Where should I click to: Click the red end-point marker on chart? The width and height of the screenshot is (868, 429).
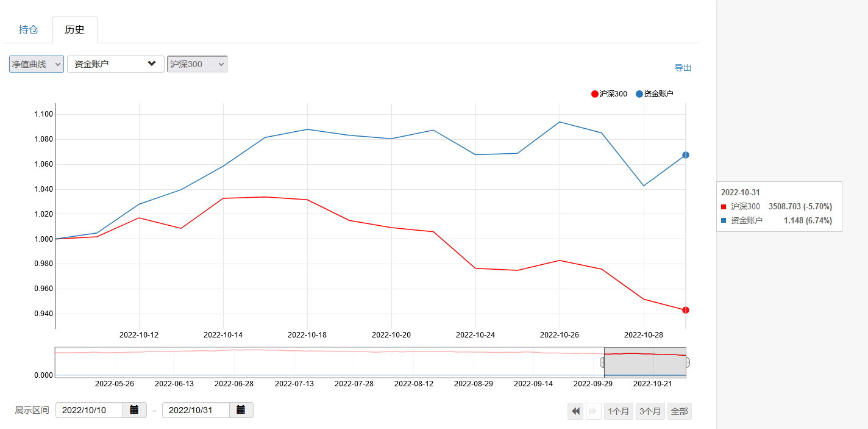[686, 310]
